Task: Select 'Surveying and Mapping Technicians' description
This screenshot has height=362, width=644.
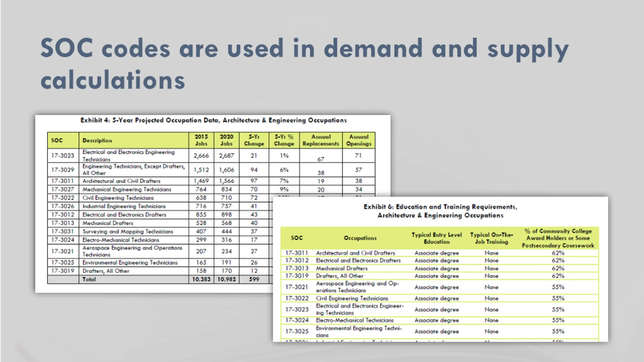Action: coord(128,232)
